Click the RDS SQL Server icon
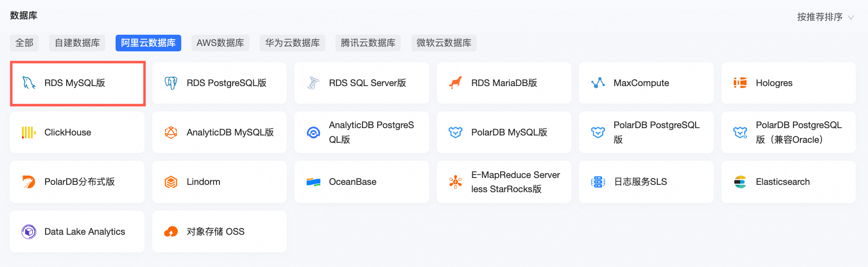The height and width of the screenshot is (267, 868). (313, 83)
